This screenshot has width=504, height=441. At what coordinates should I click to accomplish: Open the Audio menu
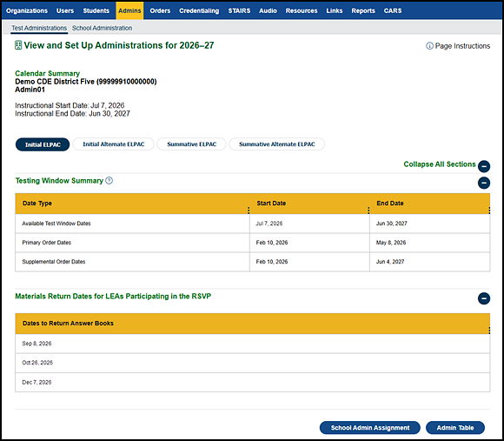tap(268, 10)
